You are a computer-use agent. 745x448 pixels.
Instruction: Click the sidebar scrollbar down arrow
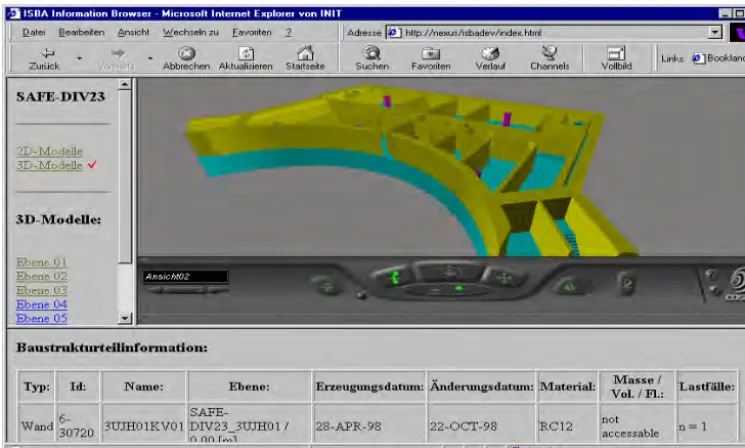[x=124, y=318]
